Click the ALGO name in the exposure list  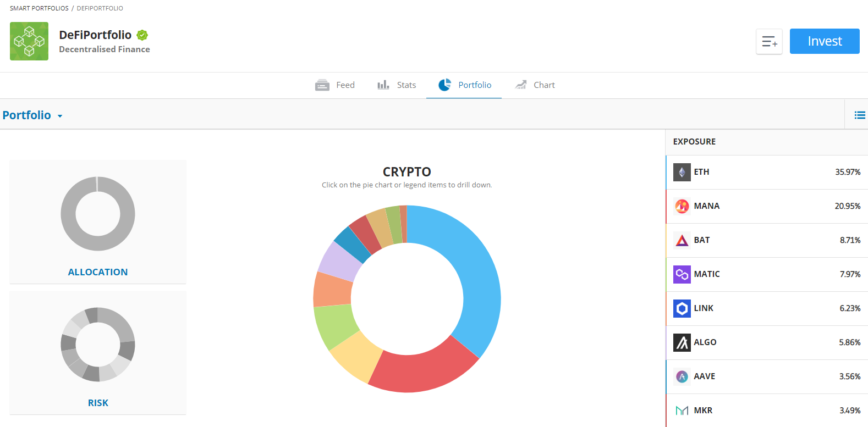pos(705,342)
